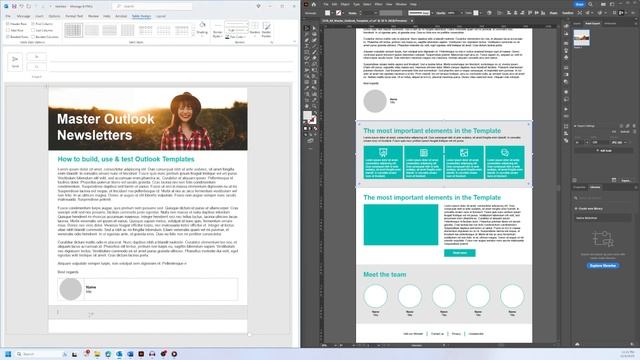Toggle the Banded Rows checkbox
Screen dimensions: 640x360
tap(8, 37)
